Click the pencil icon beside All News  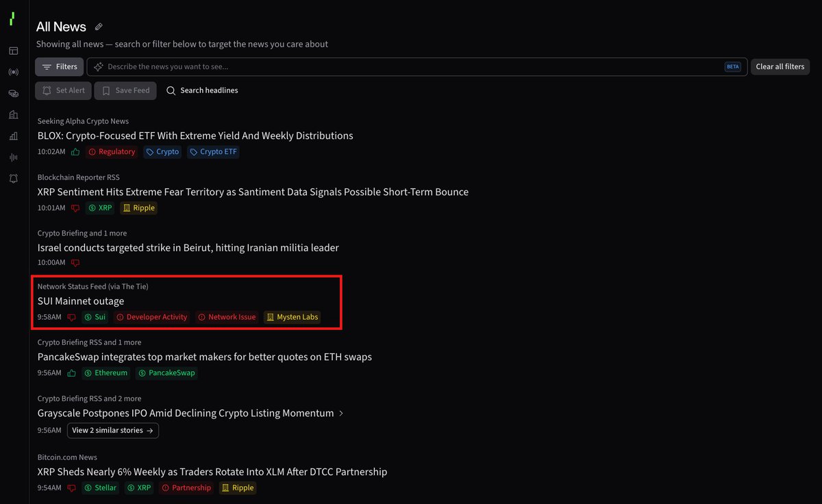(99, 27)
